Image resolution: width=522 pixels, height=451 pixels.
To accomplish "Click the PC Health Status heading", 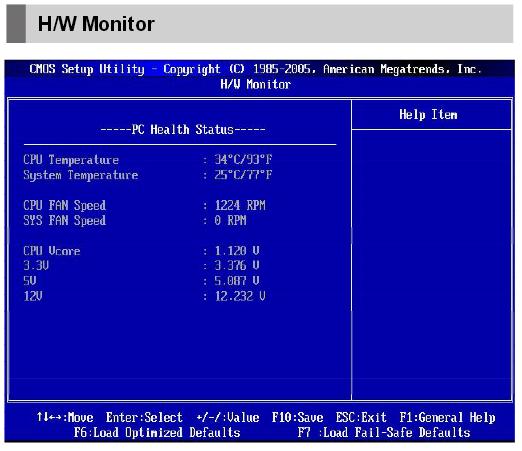I will click(x=183, y=129).
